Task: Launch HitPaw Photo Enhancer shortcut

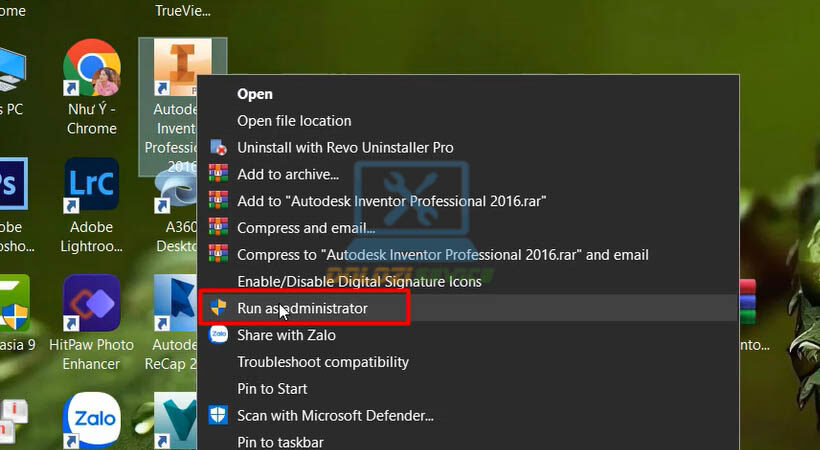Action: [x=92, y=304]
